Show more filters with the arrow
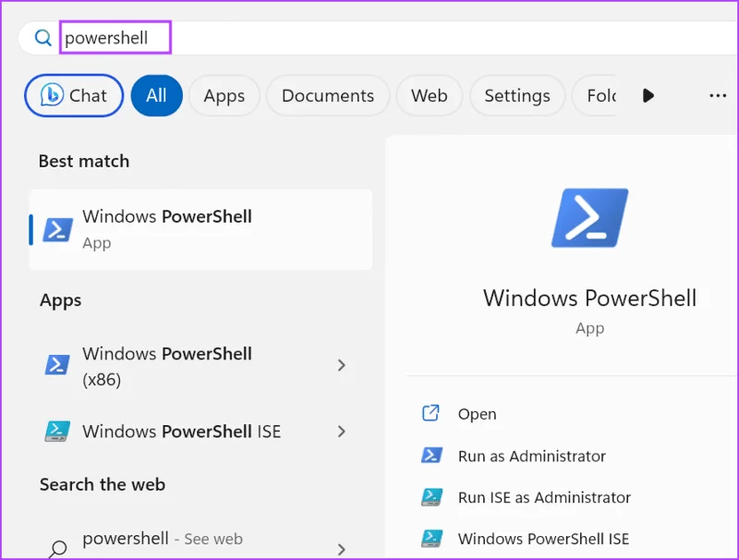The height and width of the screenshot is (560, 739). click(648, 96)
